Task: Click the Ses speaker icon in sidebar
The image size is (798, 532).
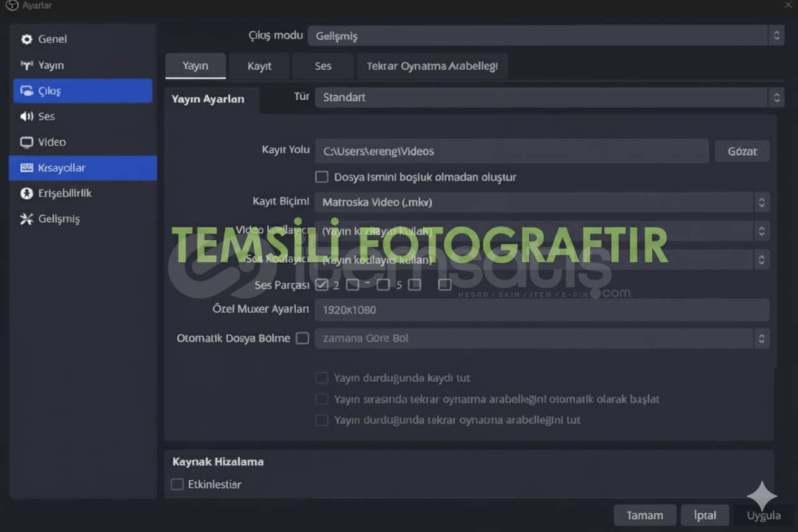Action: (26, 116)
